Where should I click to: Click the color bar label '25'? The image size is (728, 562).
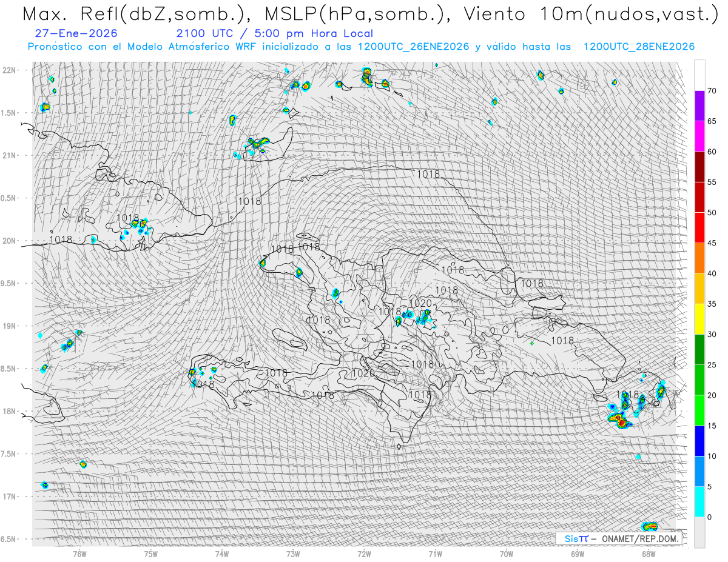coord(712,365)
